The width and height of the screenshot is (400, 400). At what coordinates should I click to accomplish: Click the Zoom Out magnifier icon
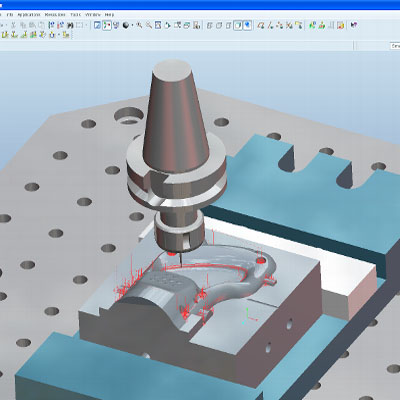[149, 25]
